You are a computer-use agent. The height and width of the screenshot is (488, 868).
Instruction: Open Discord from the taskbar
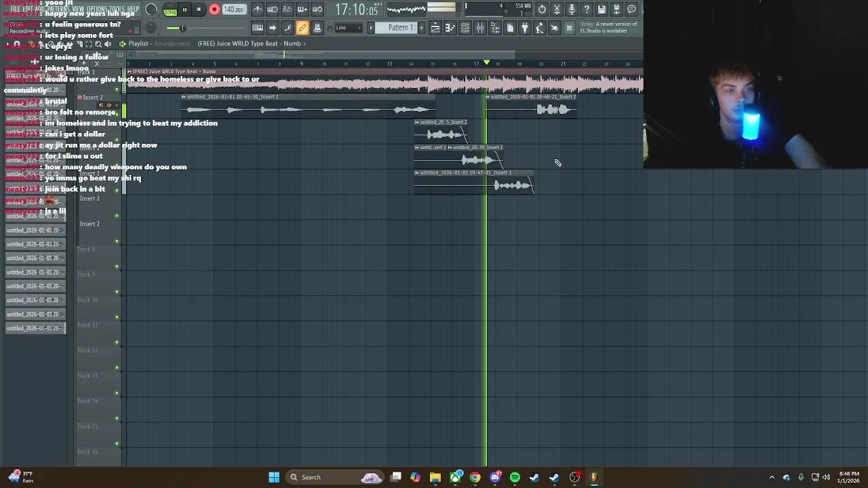495,477
